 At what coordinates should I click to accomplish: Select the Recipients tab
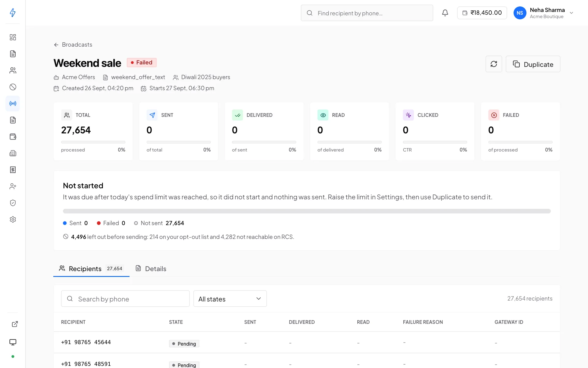91,269
